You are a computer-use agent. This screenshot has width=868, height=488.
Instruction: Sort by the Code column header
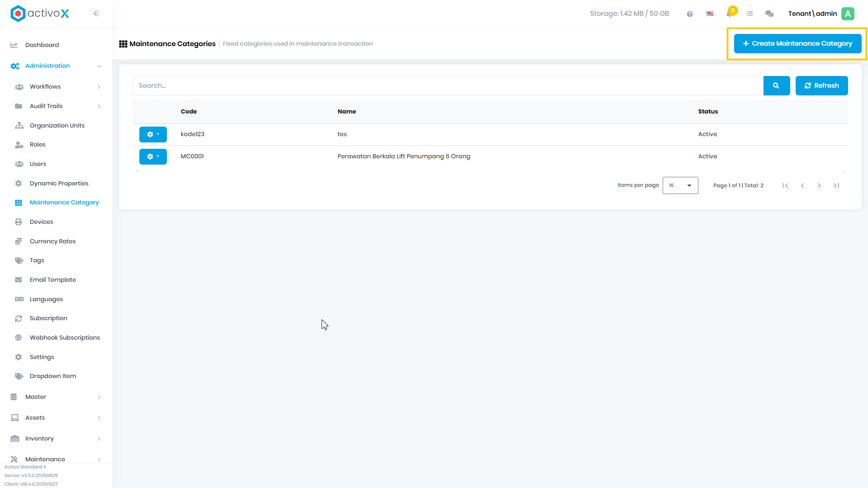click(189, 112)
